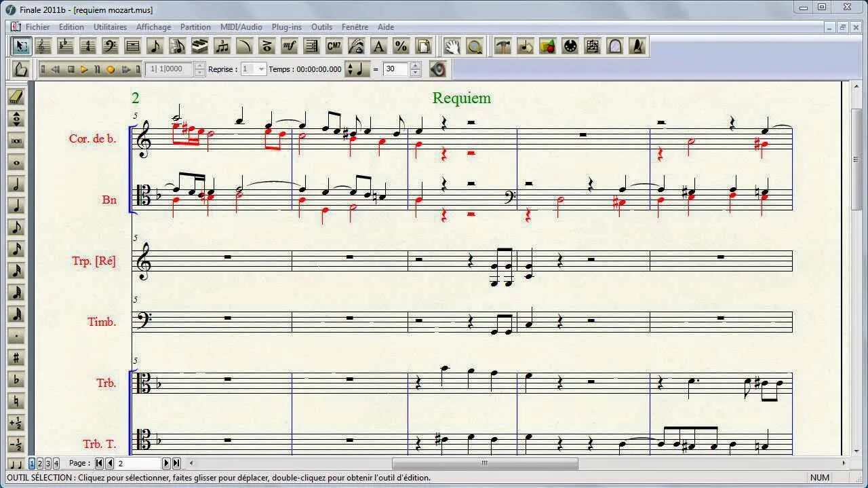Select the Hand Grabber tool

(x=452, y=46)
